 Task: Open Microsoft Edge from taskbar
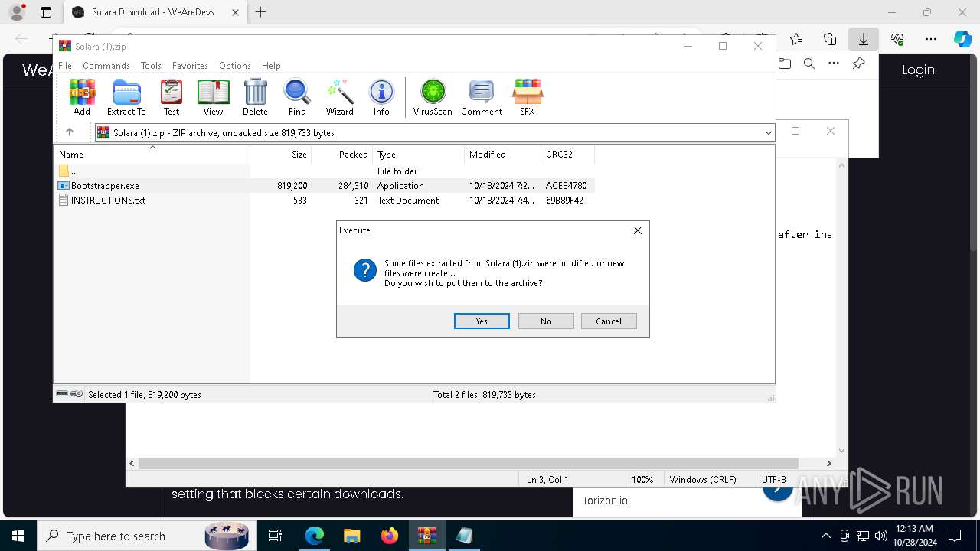(315, 536)
